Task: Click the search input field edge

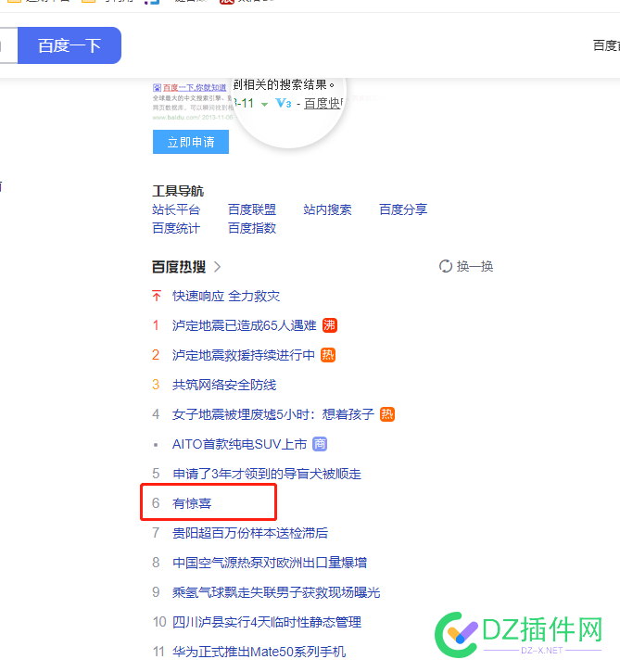Action: click(7, 45)
